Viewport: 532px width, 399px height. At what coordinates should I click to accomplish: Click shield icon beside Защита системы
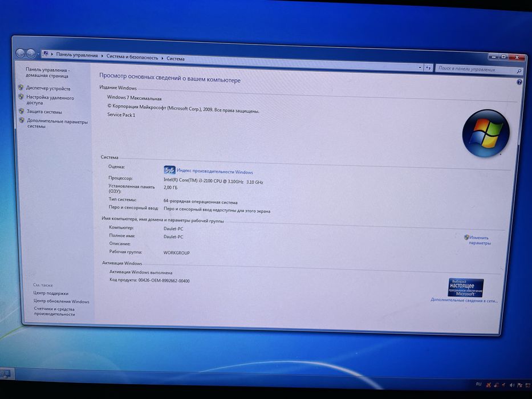tap(21, 111)
